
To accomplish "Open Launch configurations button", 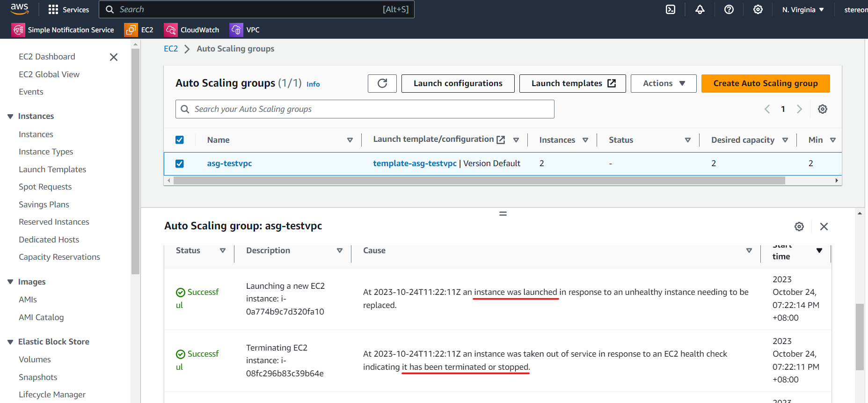I will pos(458,83).
